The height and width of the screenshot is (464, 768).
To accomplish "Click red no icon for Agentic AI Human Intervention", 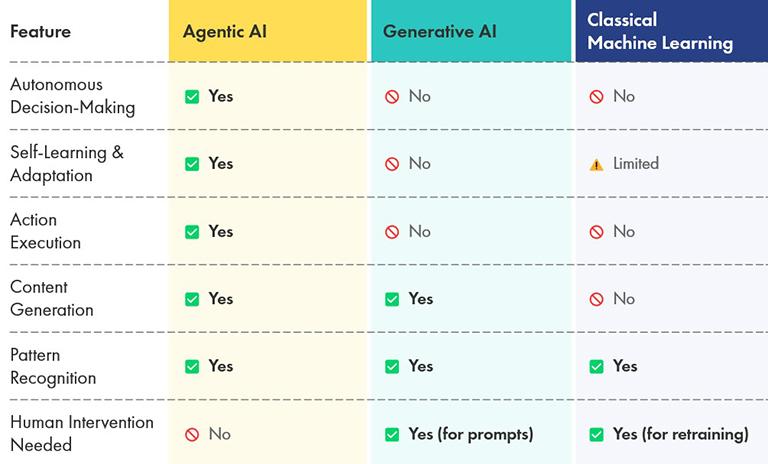I will [x=192, y=434].
